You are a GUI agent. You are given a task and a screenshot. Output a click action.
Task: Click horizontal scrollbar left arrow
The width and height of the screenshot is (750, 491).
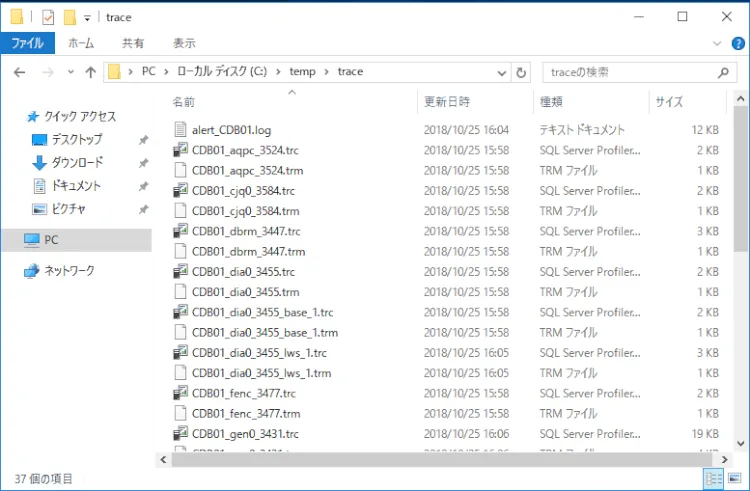164,459
